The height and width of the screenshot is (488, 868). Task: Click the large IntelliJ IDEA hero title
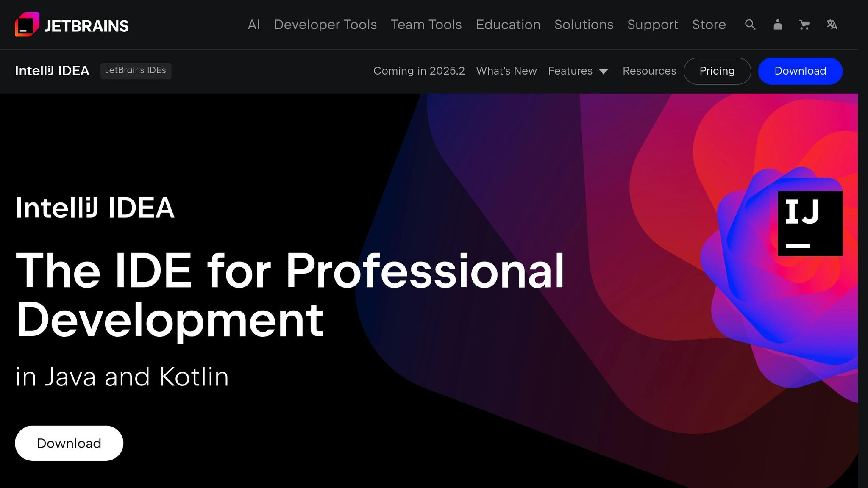pyautogui.click(x=95, y=208)
